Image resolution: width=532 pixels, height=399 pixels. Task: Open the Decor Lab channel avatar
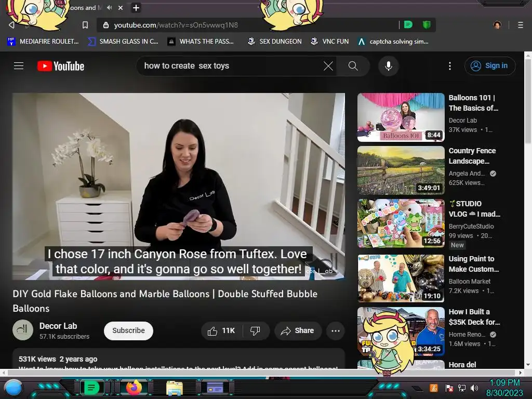(x=23, y=330)
